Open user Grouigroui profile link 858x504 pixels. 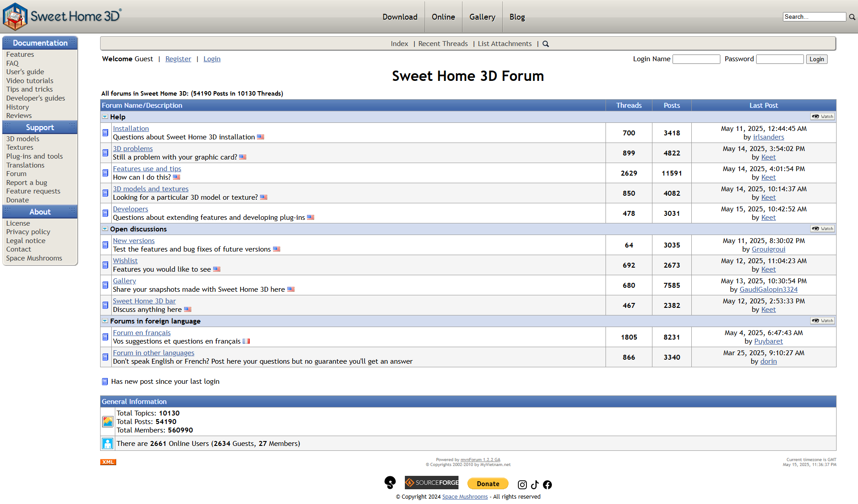tap(769, 249)
